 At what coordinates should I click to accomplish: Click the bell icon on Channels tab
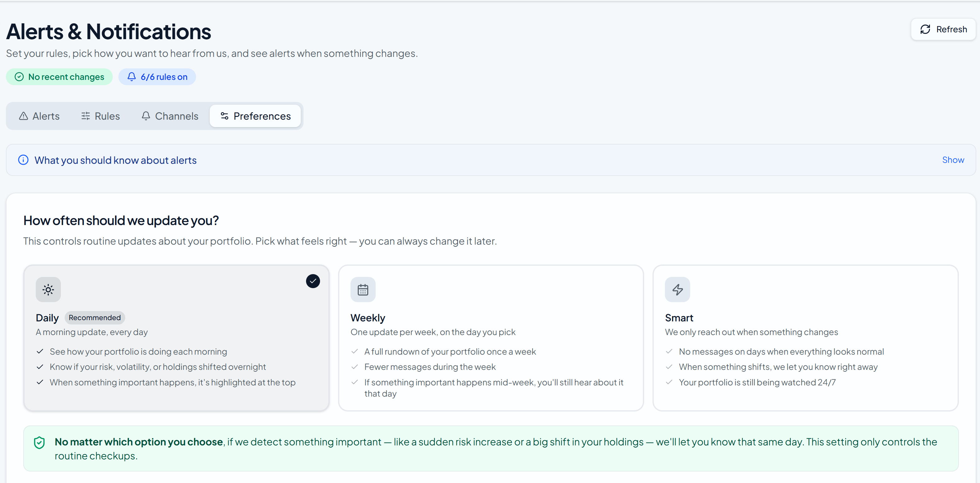coord(146,116)
